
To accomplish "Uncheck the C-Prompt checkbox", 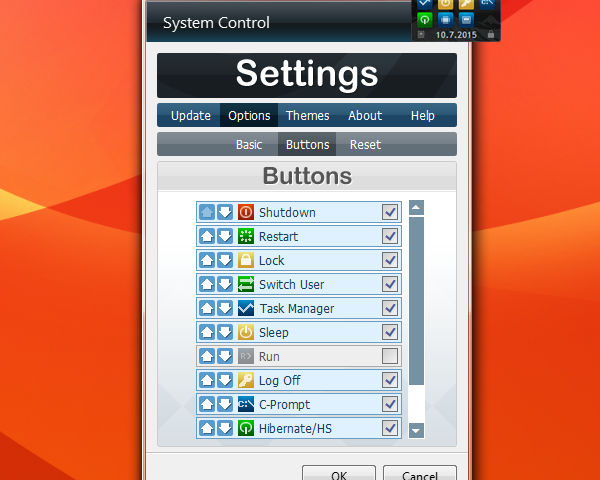I will [390, 404].
